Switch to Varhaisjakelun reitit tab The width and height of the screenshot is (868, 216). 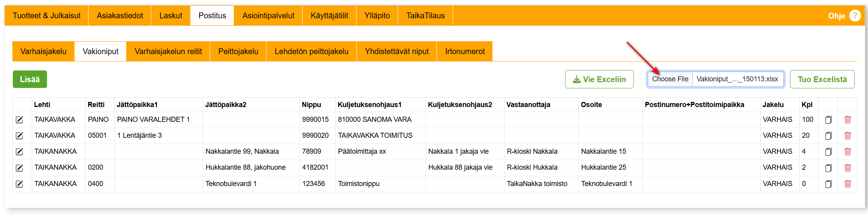tap(168, 51)
